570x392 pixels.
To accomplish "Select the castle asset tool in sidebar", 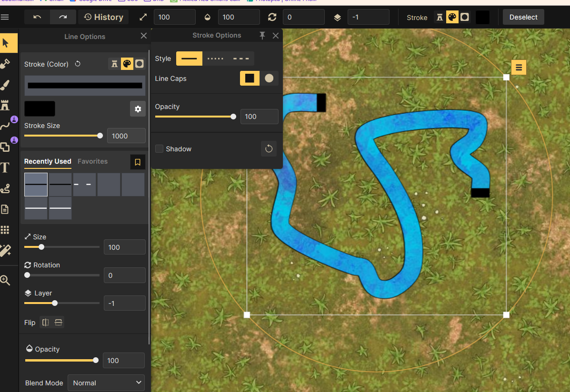I will coord(5,105).
